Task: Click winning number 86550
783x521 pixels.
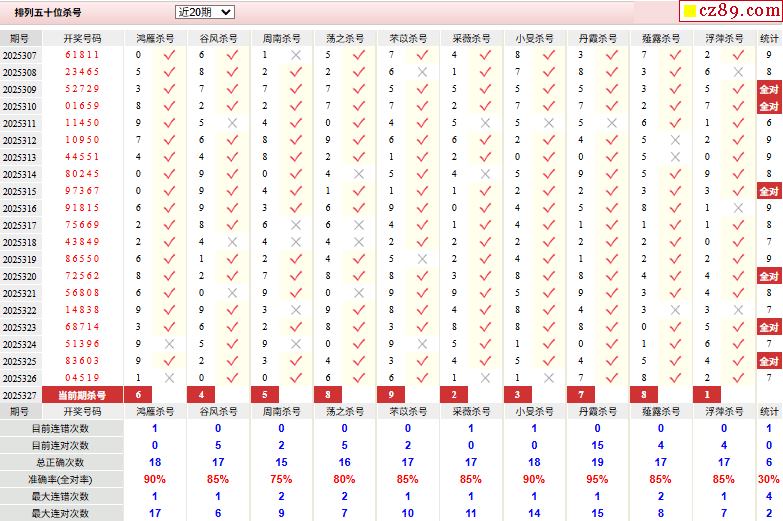Action: point(82,259)
